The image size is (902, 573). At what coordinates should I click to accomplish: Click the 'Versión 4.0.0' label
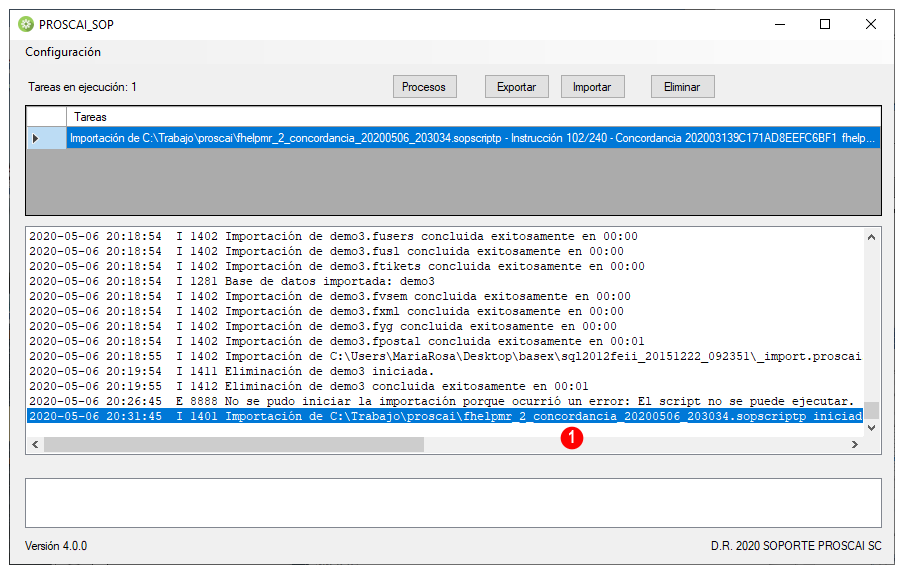(x=56, y=546)
